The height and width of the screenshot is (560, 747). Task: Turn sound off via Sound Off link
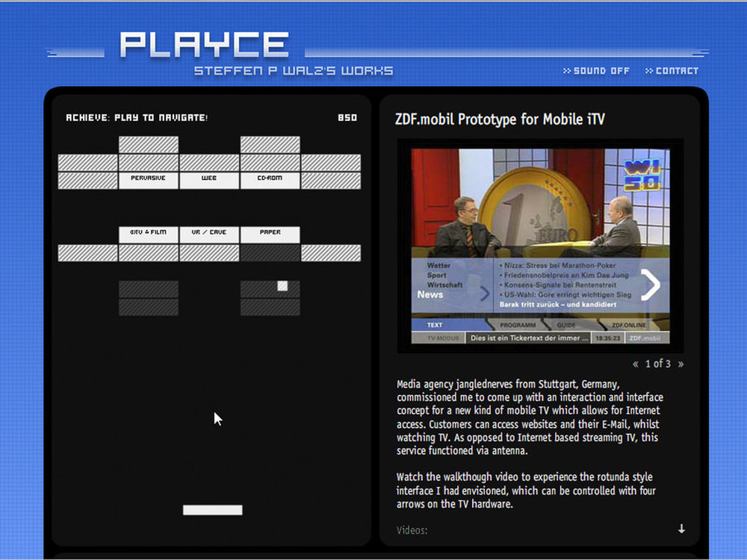(x=596, y=71)
